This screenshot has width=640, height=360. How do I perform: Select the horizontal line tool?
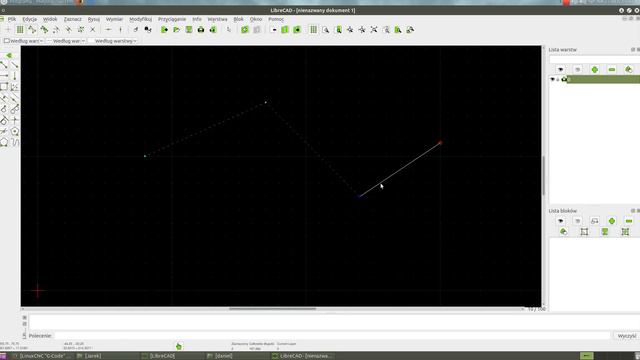tap(4, 76)
